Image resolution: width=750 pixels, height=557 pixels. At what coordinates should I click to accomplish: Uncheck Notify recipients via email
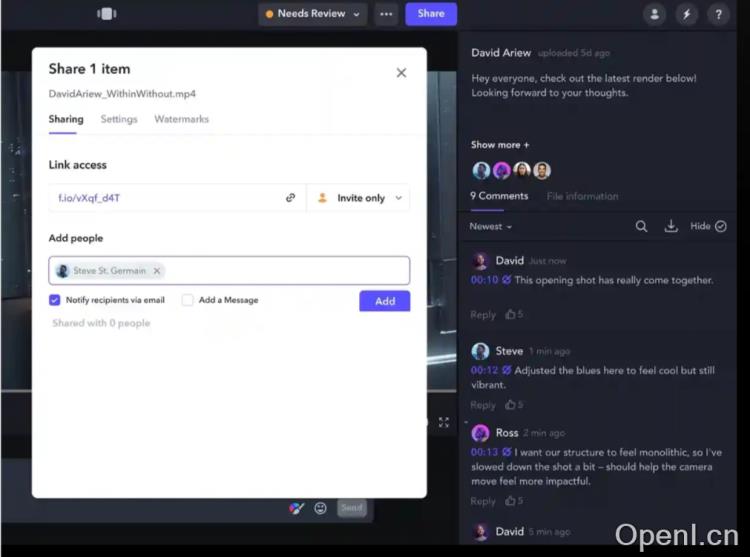(x=55, y=300)
